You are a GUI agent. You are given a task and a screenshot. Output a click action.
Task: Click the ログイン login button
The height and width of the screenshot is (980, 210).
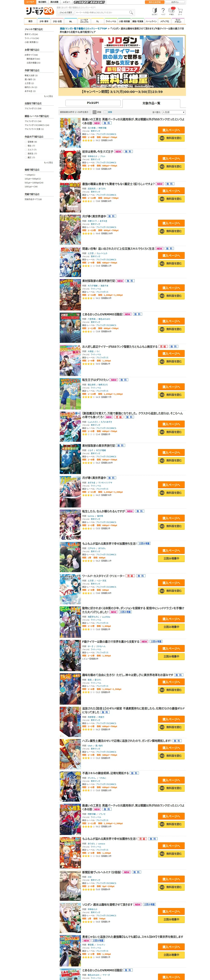(x=175, y=2)
